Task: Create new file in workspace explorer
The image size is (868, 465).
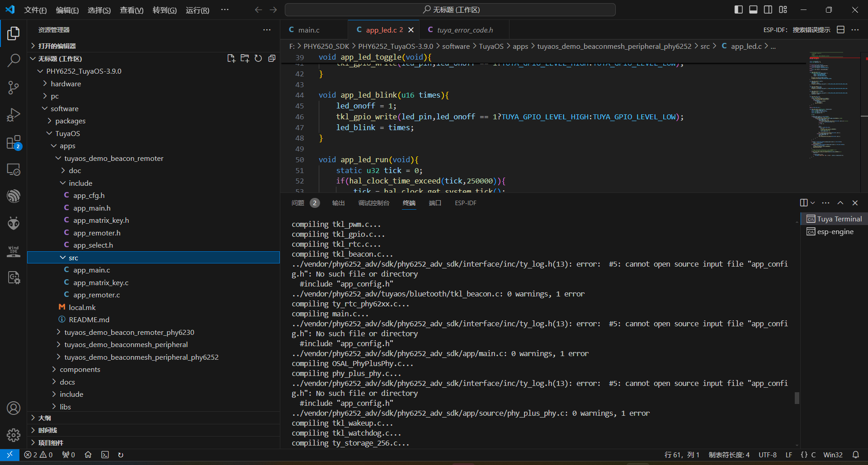Action: pyautogui.click(x=231, y=58)
